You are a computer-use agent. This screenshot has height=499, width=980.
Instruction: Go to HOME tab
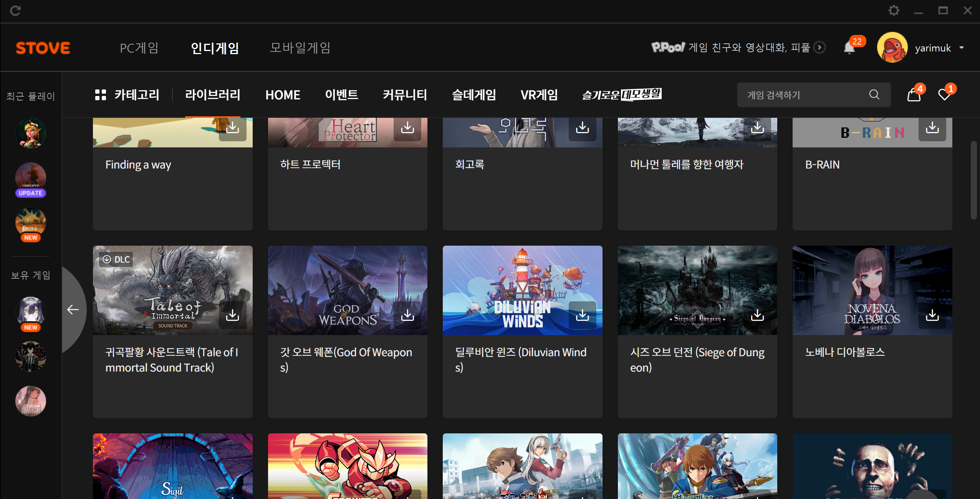click(283, 95)
